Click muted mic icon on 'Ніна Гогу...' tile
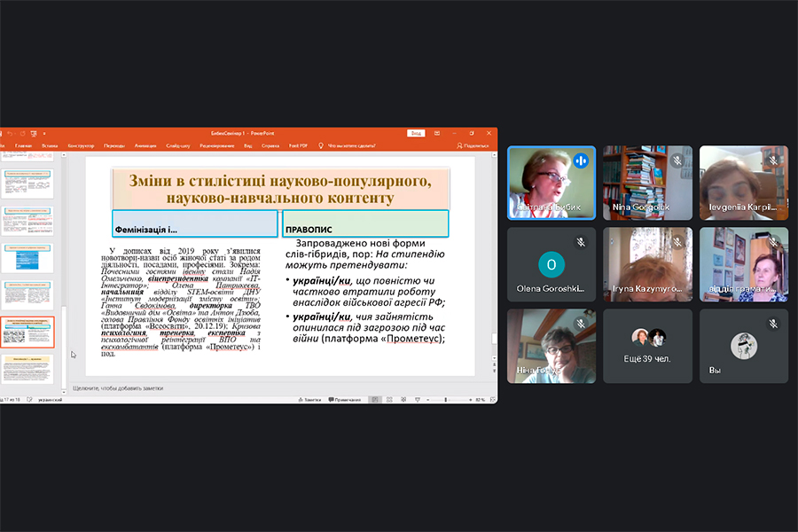Screen dimensions: 798x532 (581, 324)
